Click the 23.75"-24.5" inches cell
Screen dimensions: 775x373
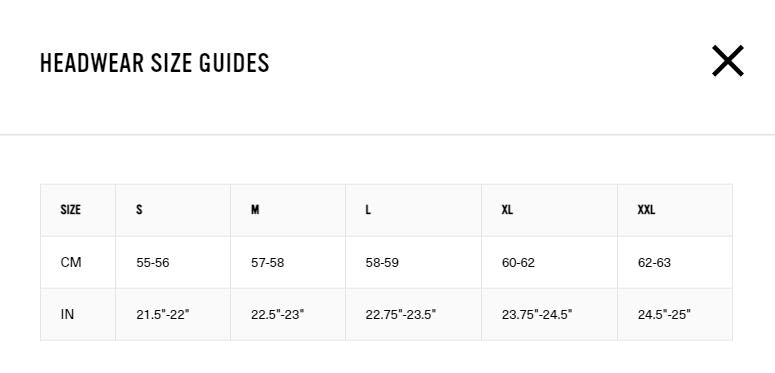pos(550,314)
